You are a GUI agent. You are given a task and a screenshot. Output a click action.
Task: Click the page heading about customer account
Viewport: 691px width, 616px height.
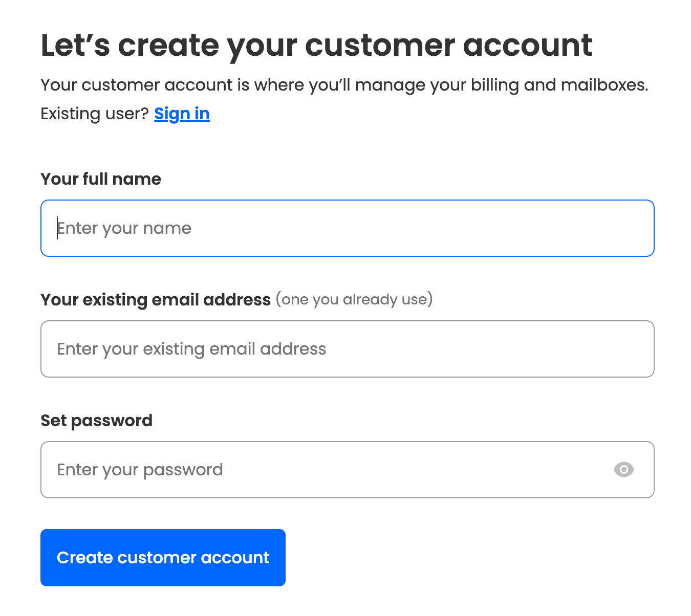[316, 46]
